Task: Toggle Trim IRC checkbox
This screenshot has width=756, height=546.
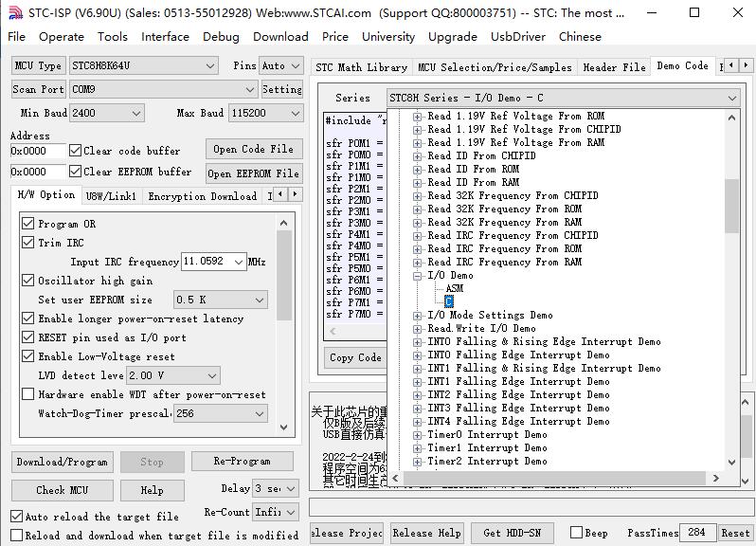Action: 28,242
